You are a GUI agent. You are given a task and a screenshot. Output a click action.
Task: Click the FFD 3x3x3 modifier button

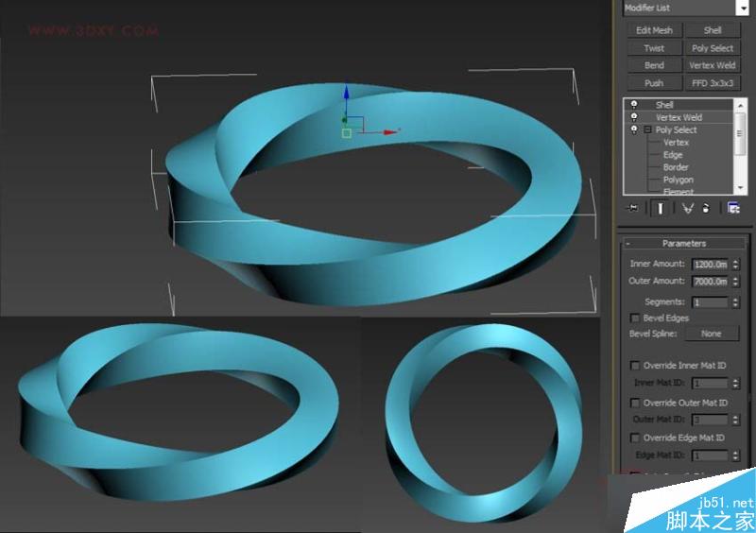(x=712, y=83)
